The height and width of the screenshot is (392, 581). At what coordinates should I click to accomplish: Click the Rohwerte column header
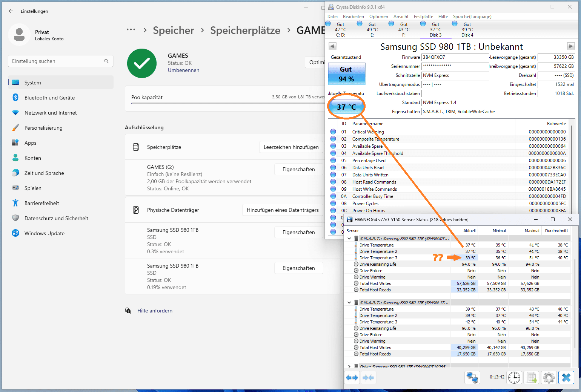coord(556,124)
